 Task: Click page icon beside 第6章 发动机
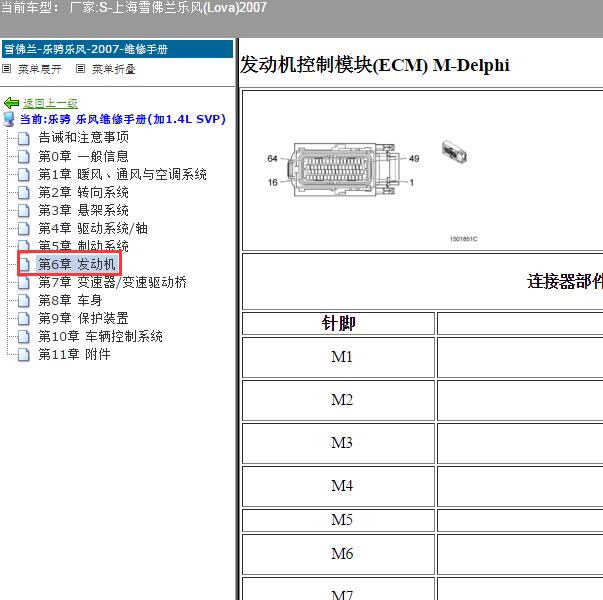25,264
